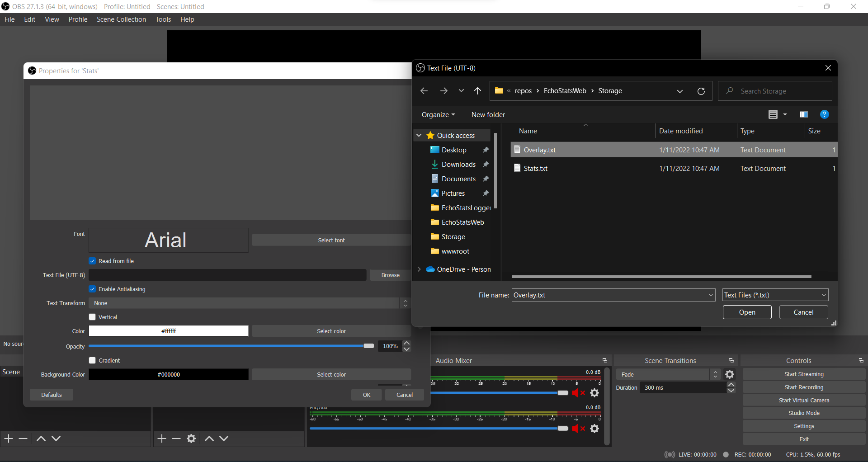This screenshot has height=462, width=868.
Task: Enable the Vertical text checkbox
Action: click(92, 317)
